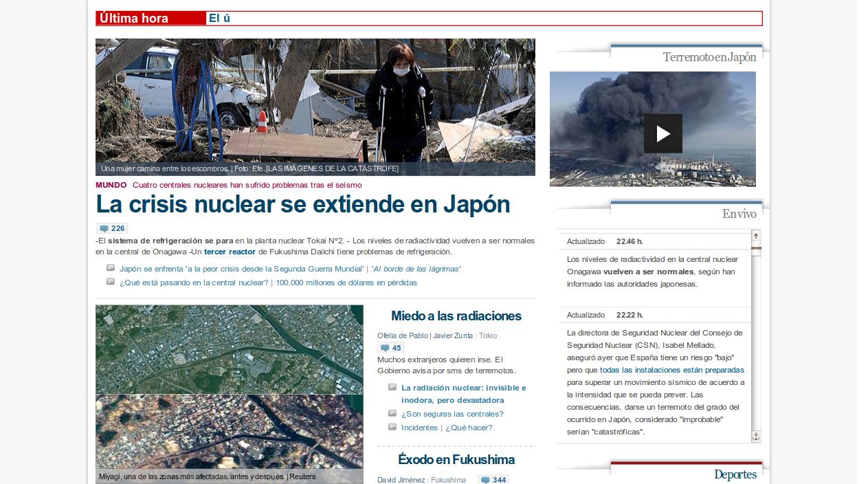The image size is (868, 484).
Task: Open the 'Terremoto en Japón' section header
Action: [x=709, y=57]
